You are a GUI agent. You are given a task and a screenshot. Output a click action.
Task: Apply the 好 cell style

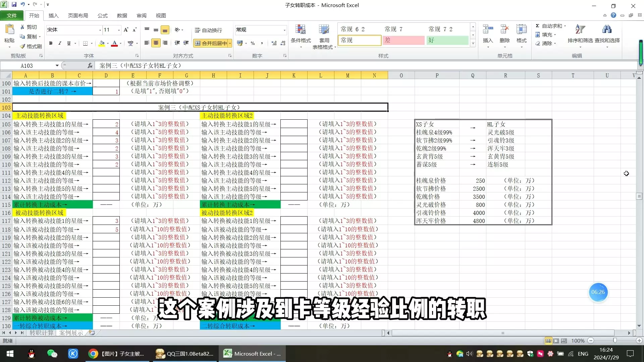[x=447, y=40]
